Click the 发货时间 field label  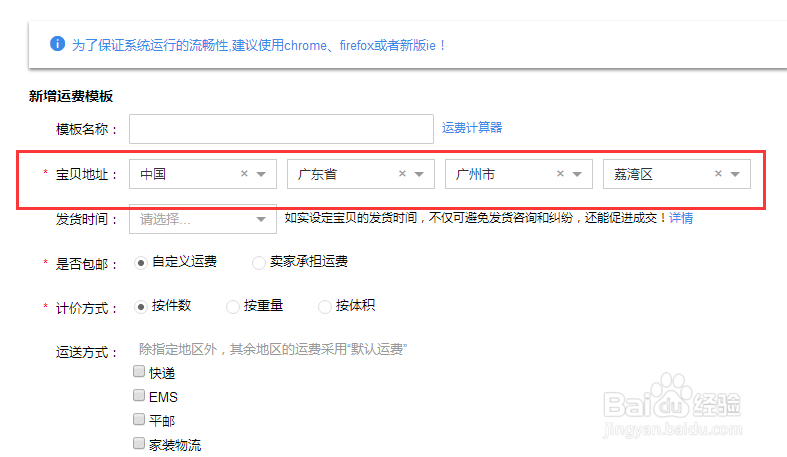click(87, 219)
